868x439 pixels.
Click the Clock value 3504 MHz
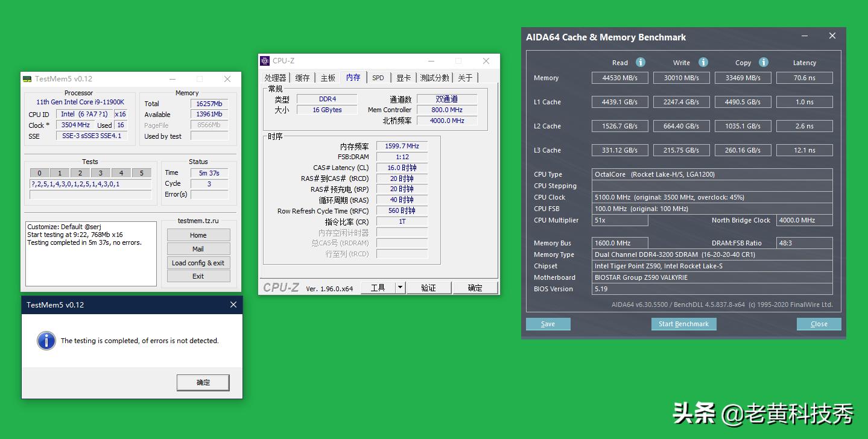[75, 125]
